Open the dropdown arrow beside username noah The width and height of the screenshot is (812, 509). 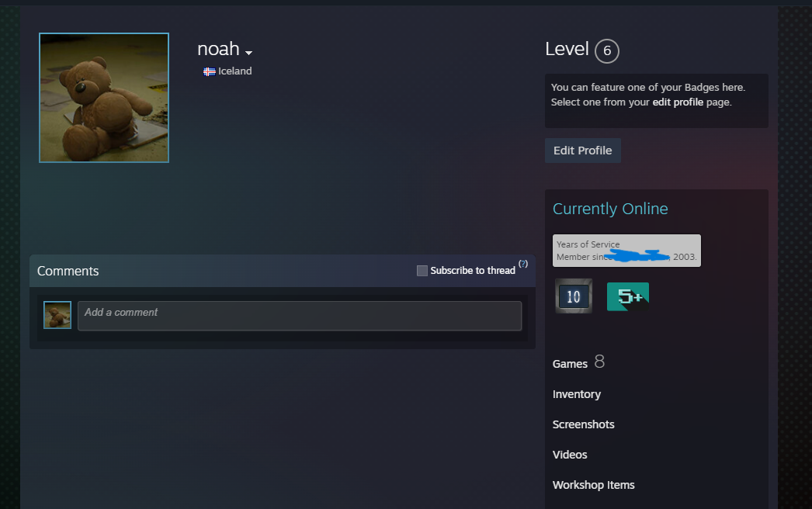coord(248,53)
